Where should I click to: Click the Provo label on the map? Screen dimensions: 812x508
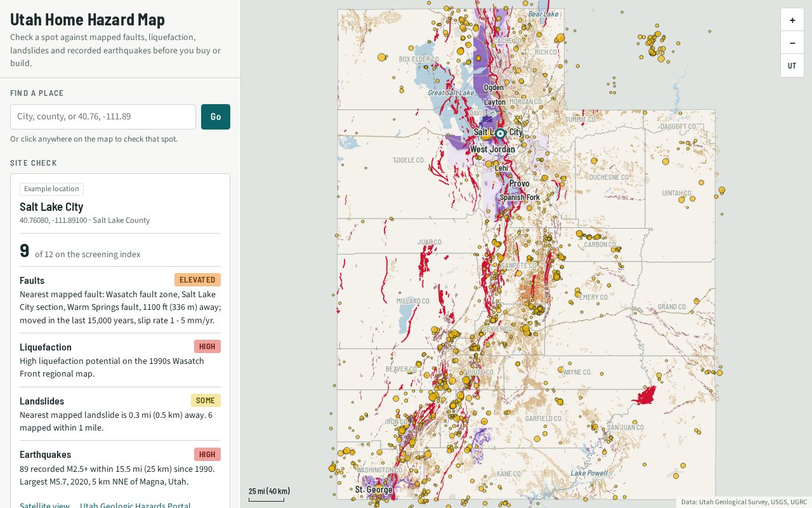pos(520,184)
